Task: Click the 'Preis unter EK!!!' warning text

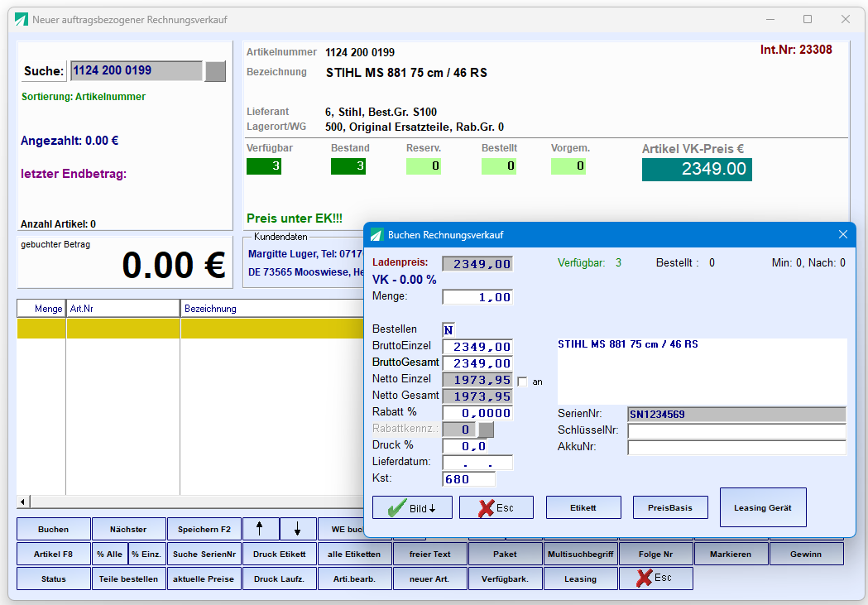Action: point(295,218)
